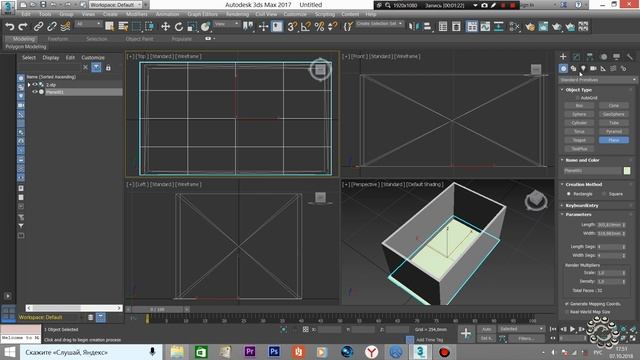Open the Workspace: Default dropdown
Image resolution: width=640 pixels, height=360 pixels.
pyautogui.click(x=115, y=5)
